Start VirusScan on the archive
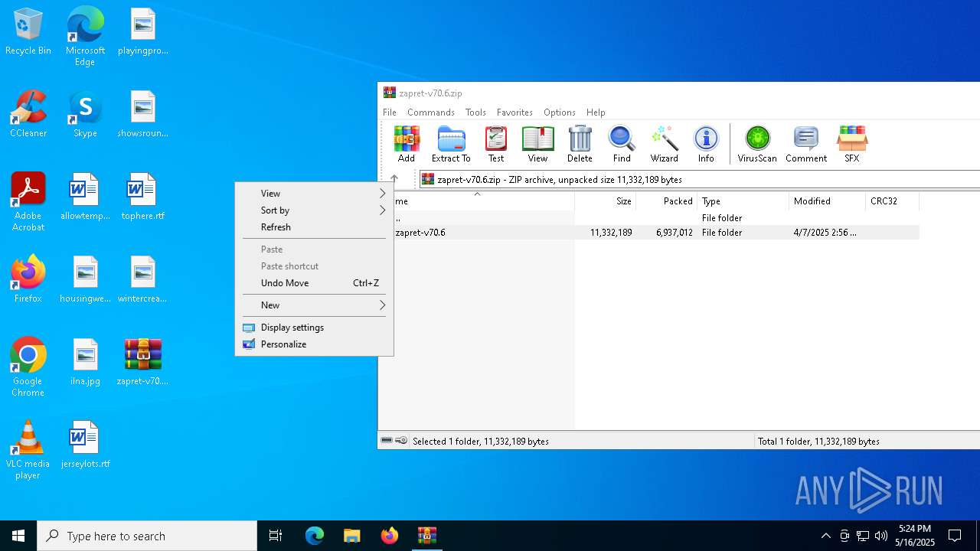Viewport: 980px width, 551px height. point(757,145)
